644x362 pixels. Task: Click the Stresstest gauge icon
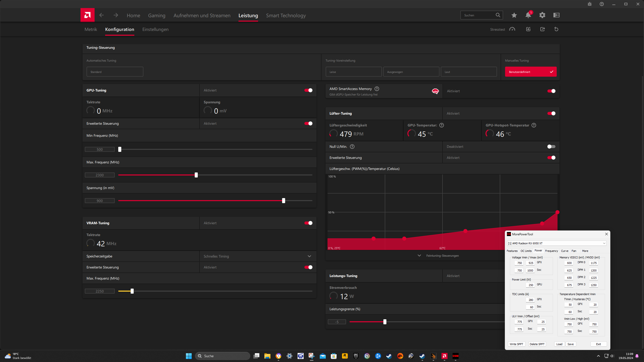tap(512, 29)
